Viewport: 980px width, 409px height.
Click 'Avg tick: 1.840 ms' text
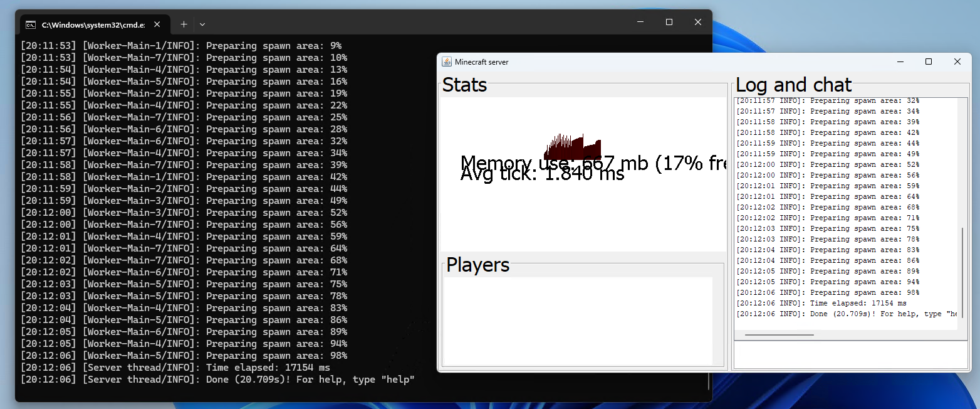coord(543,174)
